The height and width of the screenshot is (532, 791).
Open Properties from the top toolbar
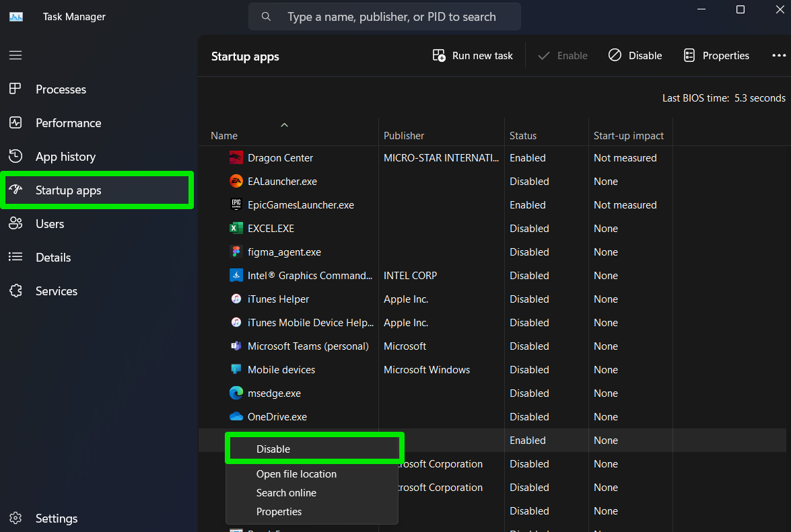716,56
